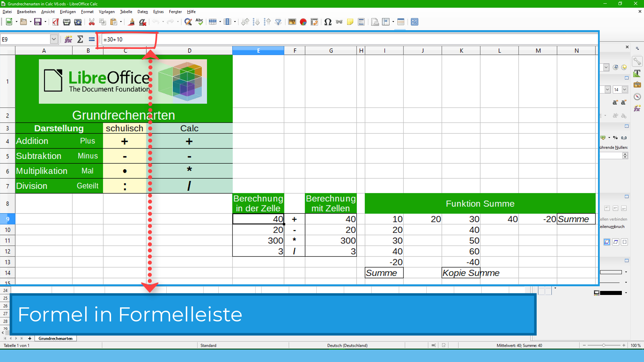Open the Extras menu
The width and height of the screenshot is (644, 362).
pyautogui.click(x=158, y=12)
